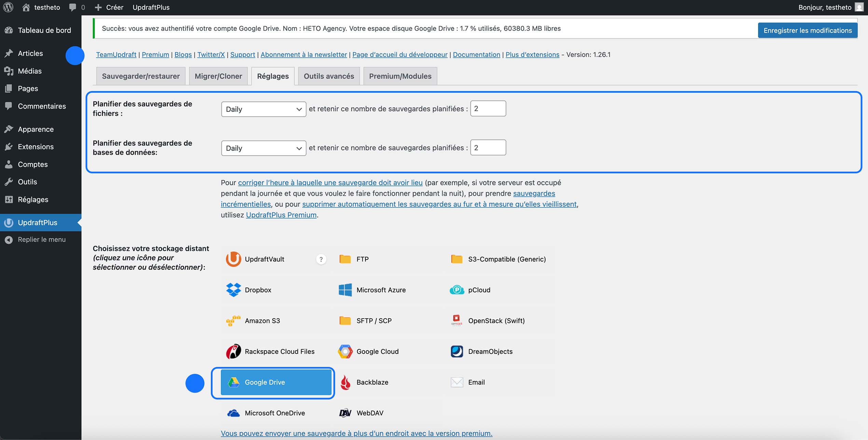
Task: Click the WordPress logo in the admin bar
Action: pos(8,7)
